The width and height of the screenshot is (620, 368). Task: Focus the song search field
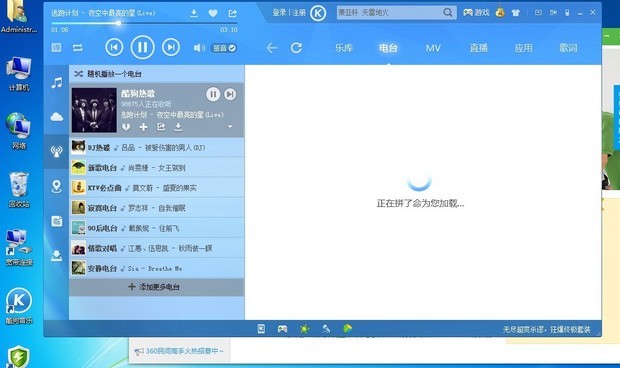pos(389,13)
